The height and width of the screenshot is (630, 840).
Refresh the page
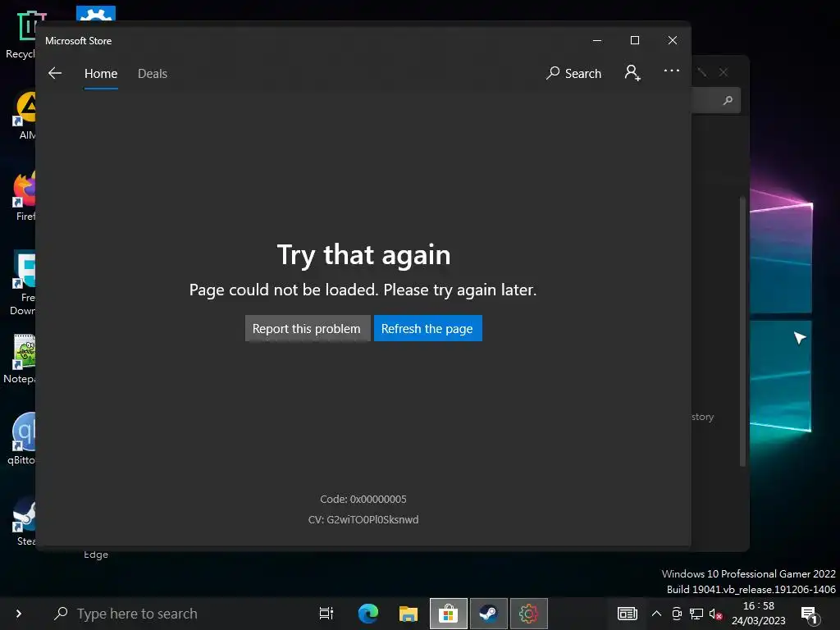click(x=427, y=328)
